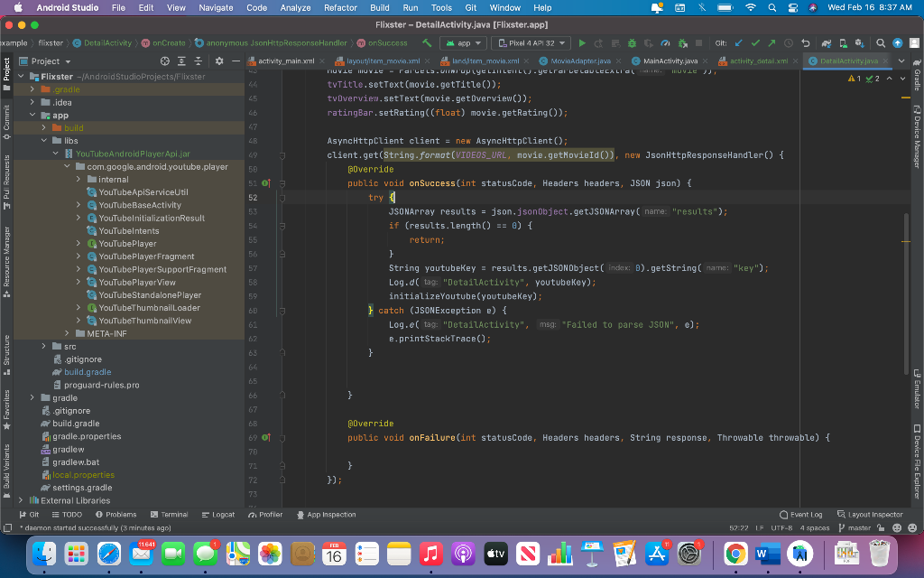Expand the External Libraries node

21,500
